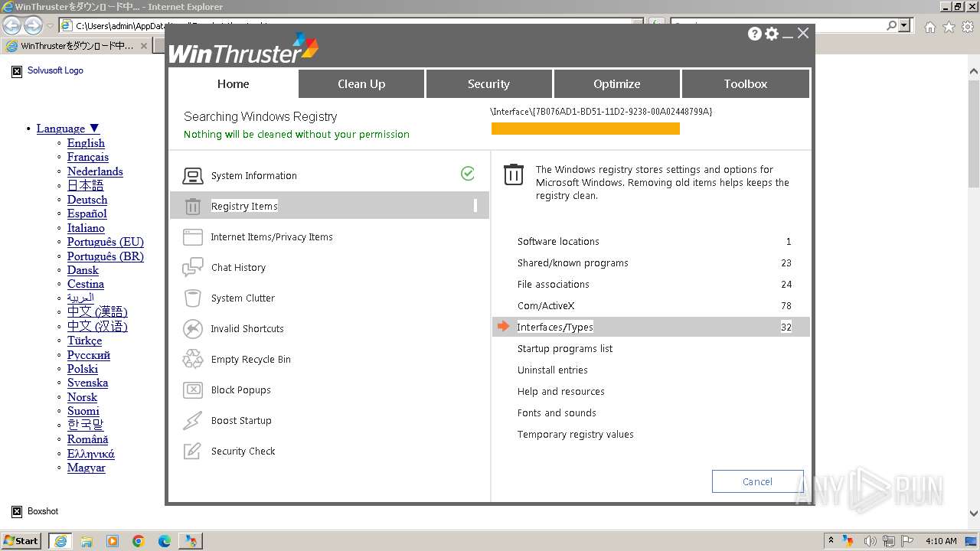Open WinThruster settings gear icon
This screenshot has width=980, height=551.
pos(772,34)
